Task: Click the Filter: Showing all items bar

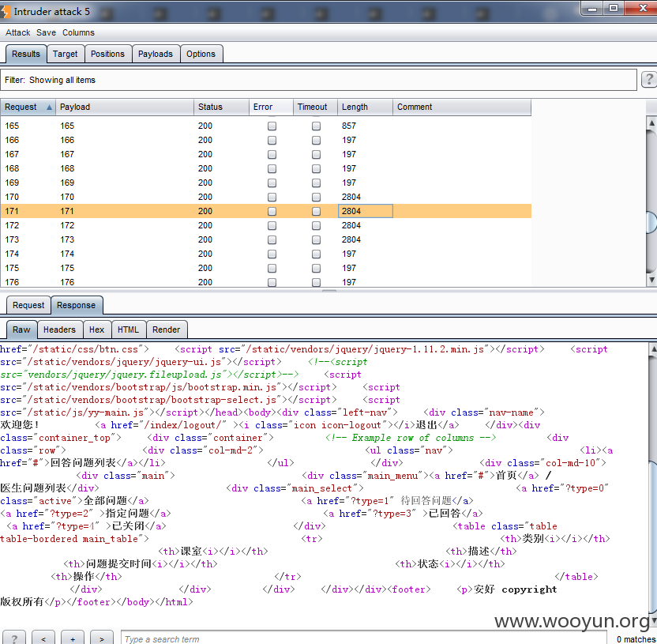Action: click(x=318, y=80)
